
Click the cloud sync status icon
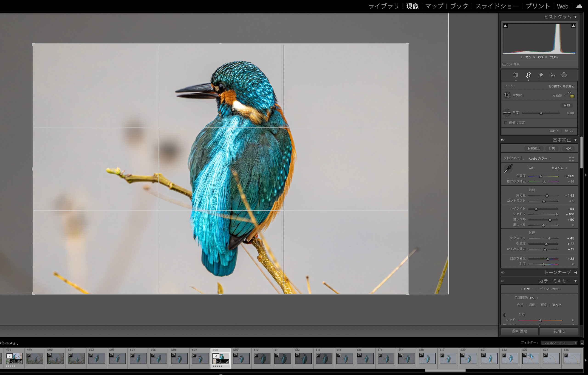(x=580, y=6)
